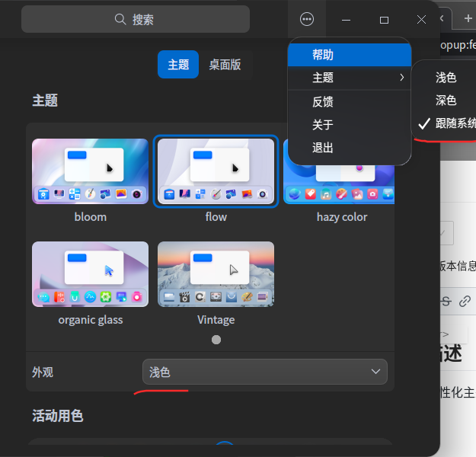Toggle 跟随系统 checked option

pyautogui.click(x=446, y=123)
